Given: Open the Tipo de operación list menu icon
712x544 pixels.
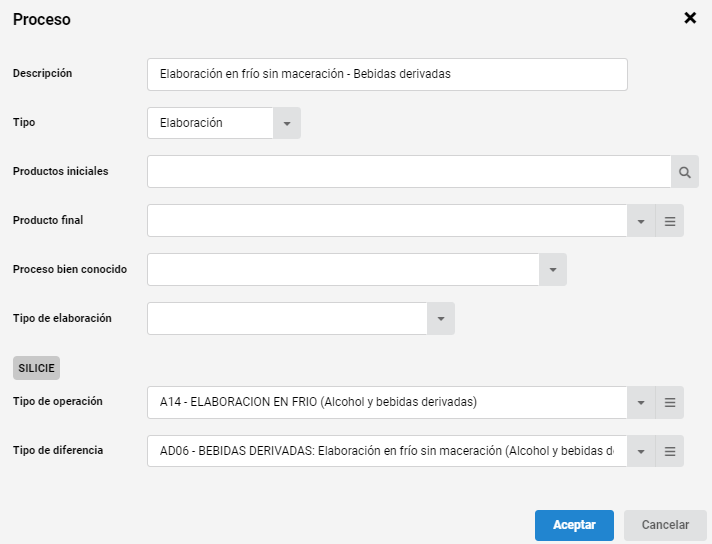Looking at the screenshot, I should tap(670, 402).
